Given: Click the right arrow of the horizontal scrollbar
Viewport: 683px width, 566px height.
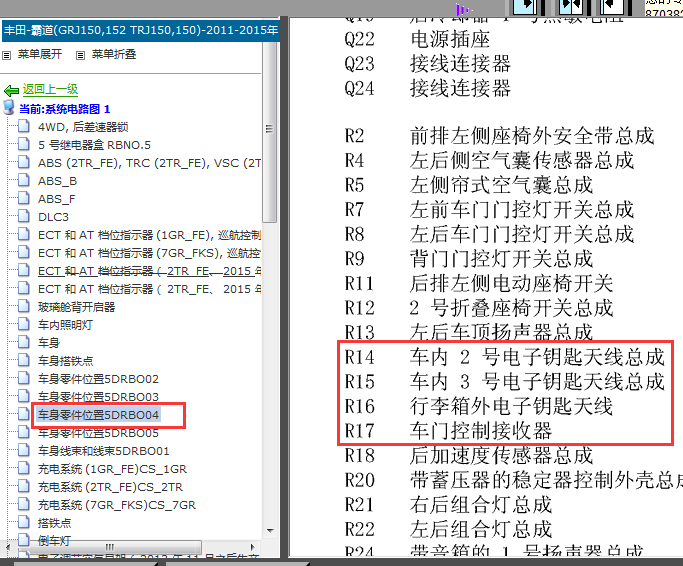Looking at the screenshot, I should tap(253, 546).
